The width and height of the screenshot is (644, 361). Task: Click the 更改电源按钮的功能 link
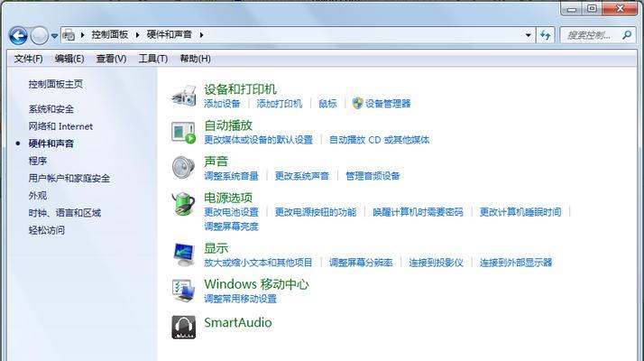pyautogui.click(x=316, y=212)
